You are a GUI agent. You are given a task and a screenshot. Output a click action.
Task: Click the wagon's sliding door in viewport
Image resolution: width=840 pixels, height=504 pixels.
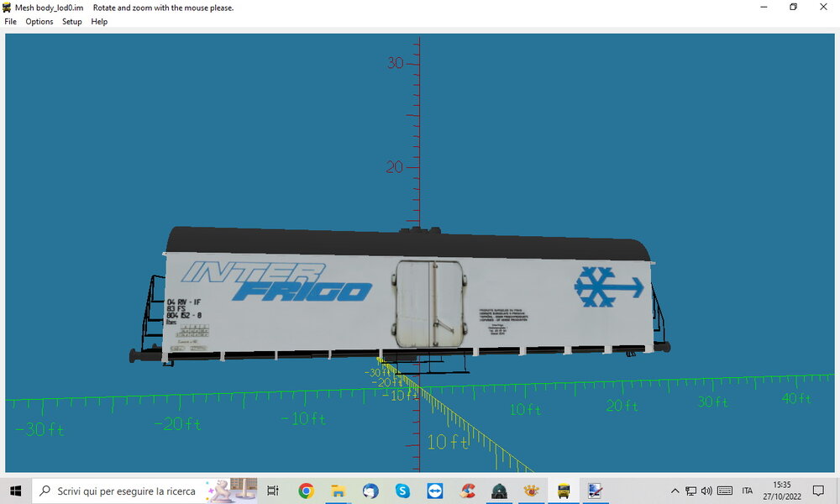click(x=429, y=304)
